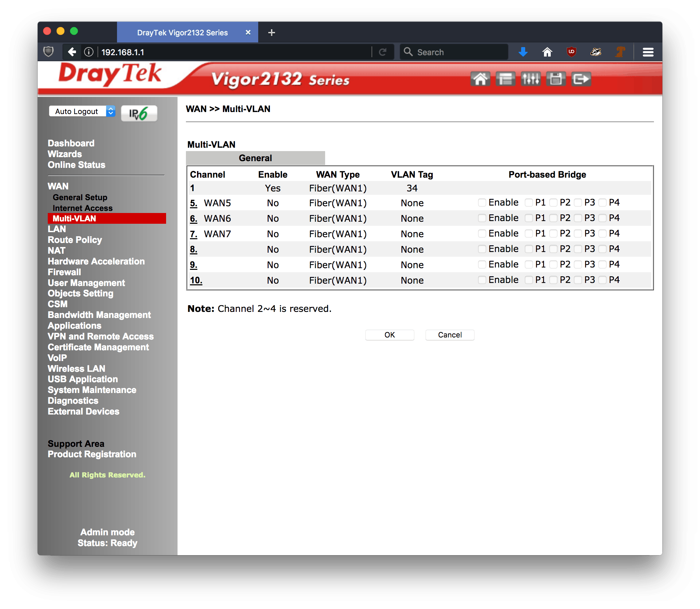Open channel 10 settings link
700x609 pixels.
tap(196, 280)
